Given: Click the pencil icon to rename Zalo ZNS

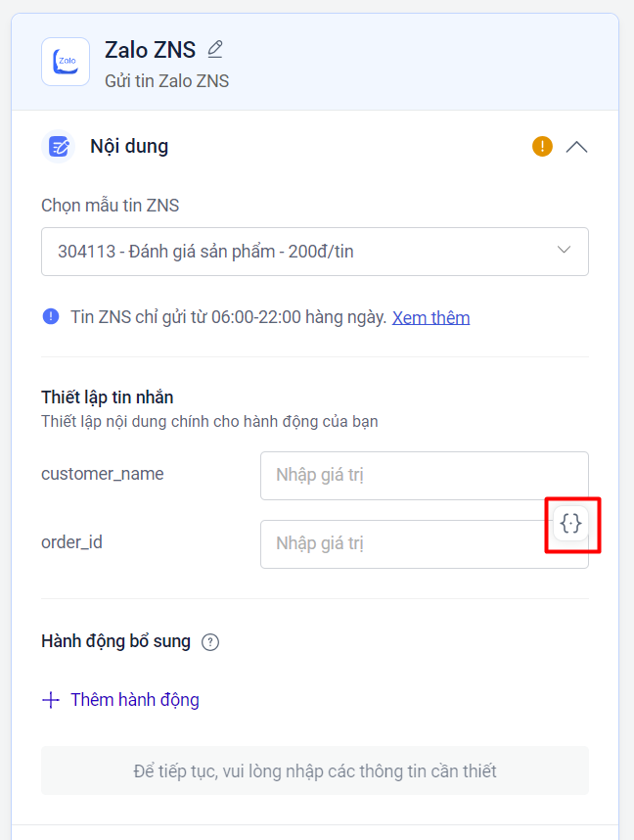Looking at the screenshot, I should 215,49.
